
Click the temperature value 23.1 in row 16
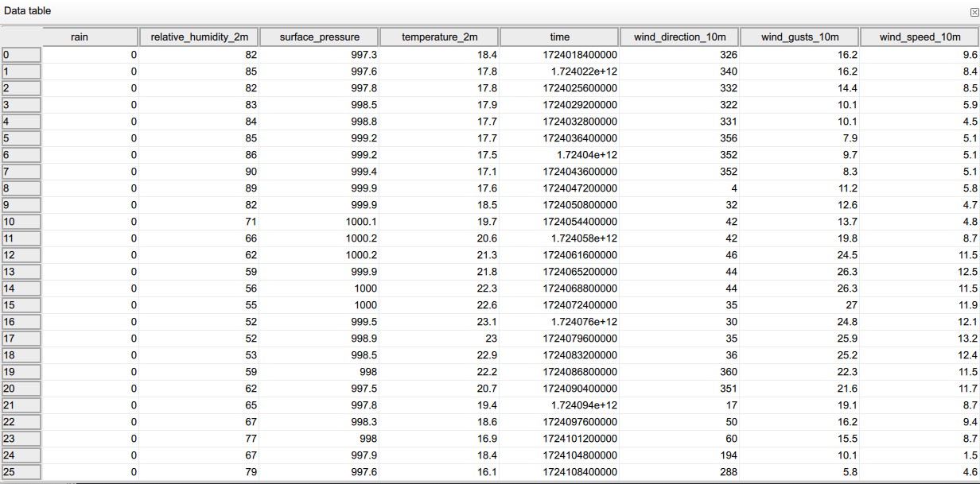485,321
